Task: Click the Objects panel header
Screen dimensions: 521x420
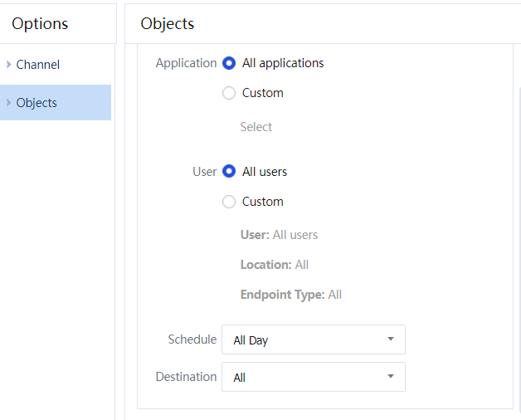Action: (168, 23)
